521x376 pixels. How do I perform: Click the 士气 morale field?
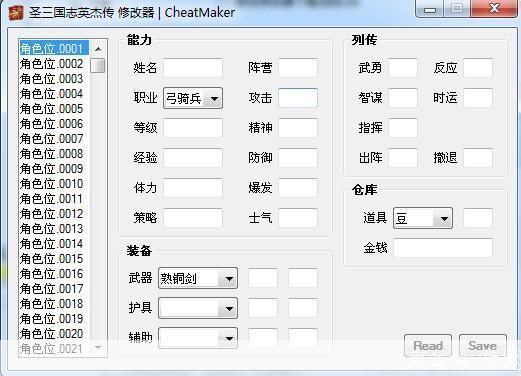[x=298, y=218]
